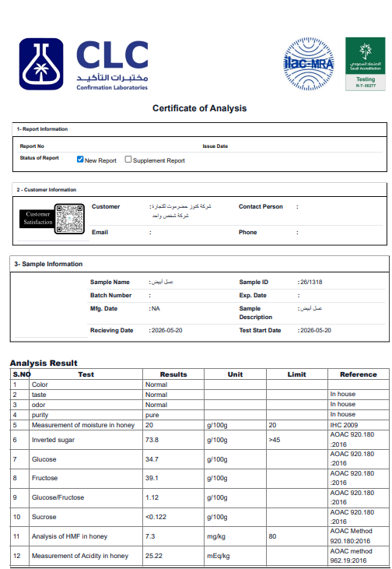Click the CLC flask logo icon
This screenshot has width=392, height=569.
pyautogui.click(x=41, y=64)
